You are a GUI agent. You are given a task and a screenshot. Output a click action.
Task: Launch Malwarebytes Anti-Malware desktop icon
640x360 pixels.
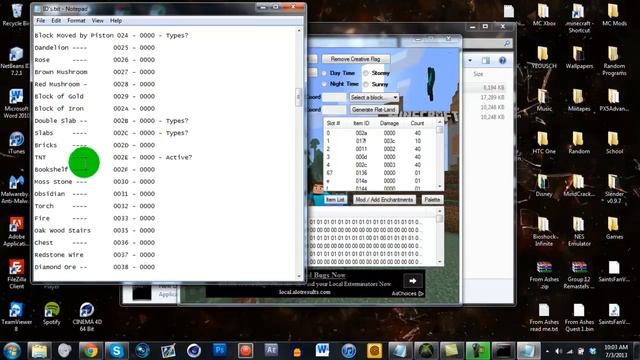(x=16, y=189)
